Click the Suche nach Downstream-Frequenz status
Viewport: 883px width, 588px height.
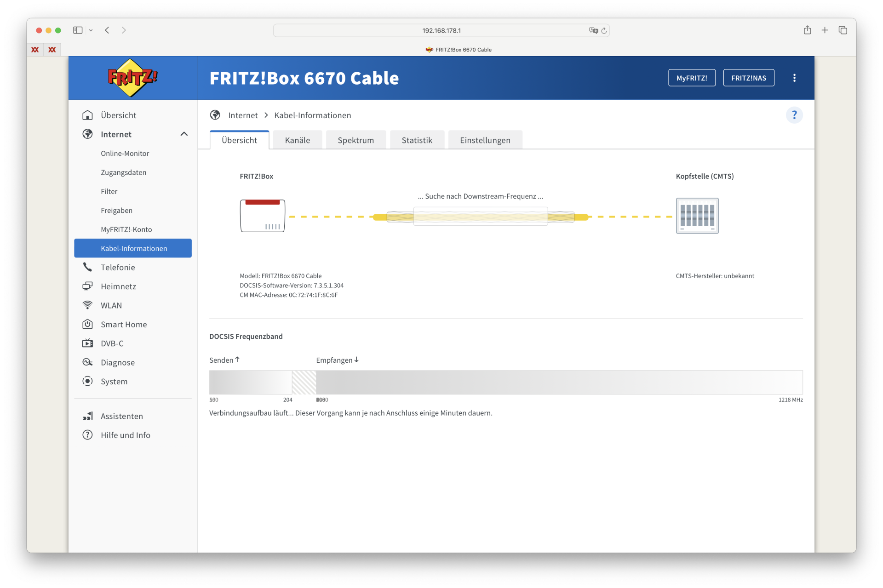tap(481, 196)
